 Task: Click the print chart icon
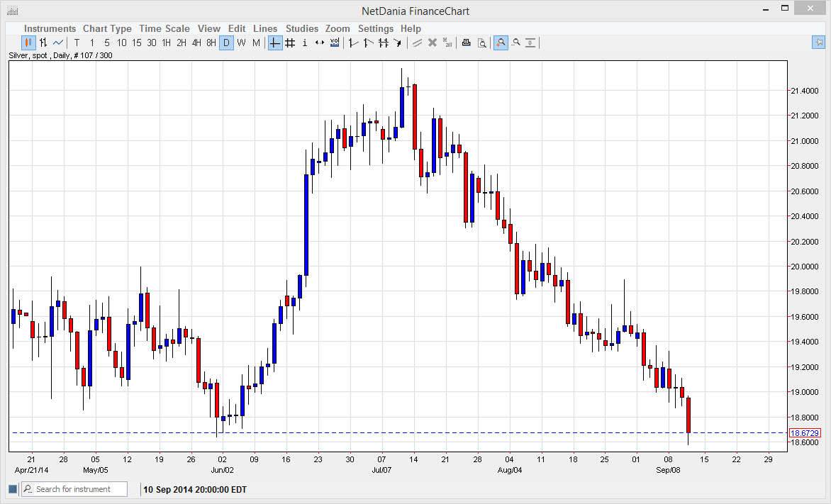point(466,43)
